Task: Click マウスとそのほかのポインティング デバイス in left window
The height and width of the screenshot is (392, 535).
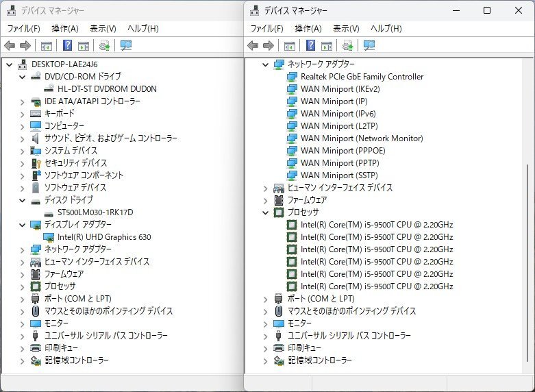Action: tap(108, 311)
